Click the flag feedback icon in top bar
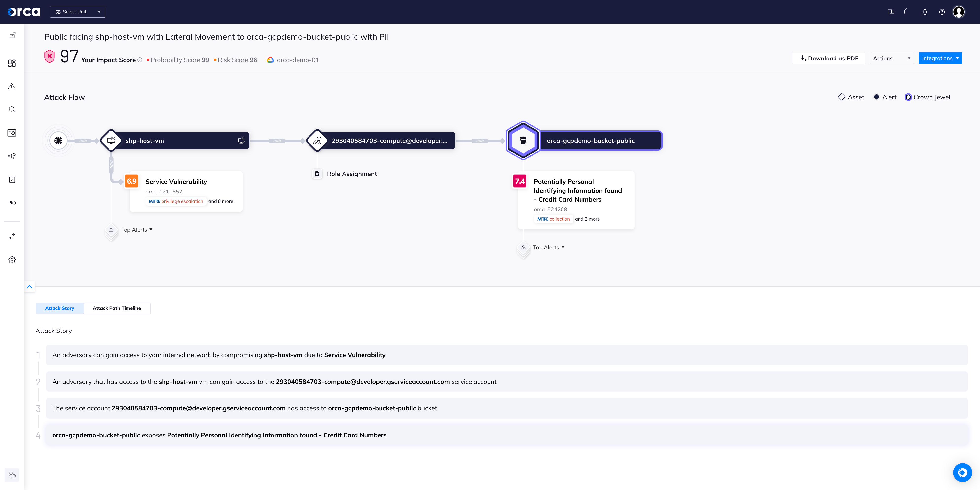 point(890,12)
